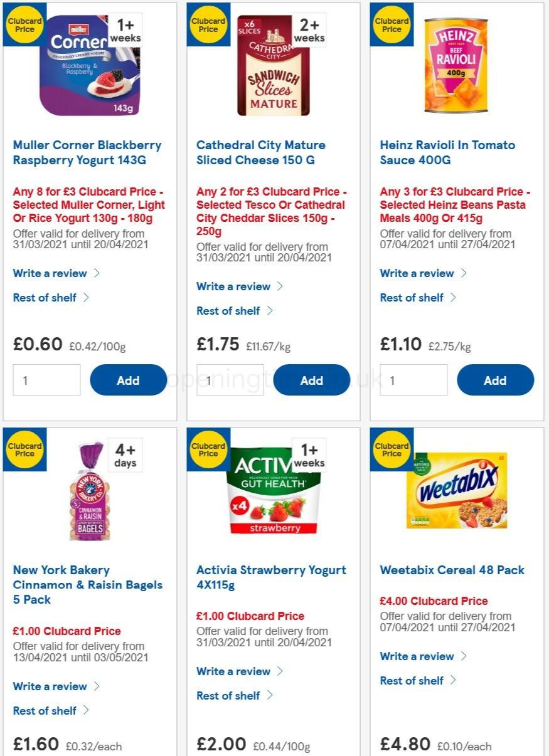Add Muller Corner yogurt to basket
Screen dimensions: 549x756
pyautogui.click(x=128, y=380)
